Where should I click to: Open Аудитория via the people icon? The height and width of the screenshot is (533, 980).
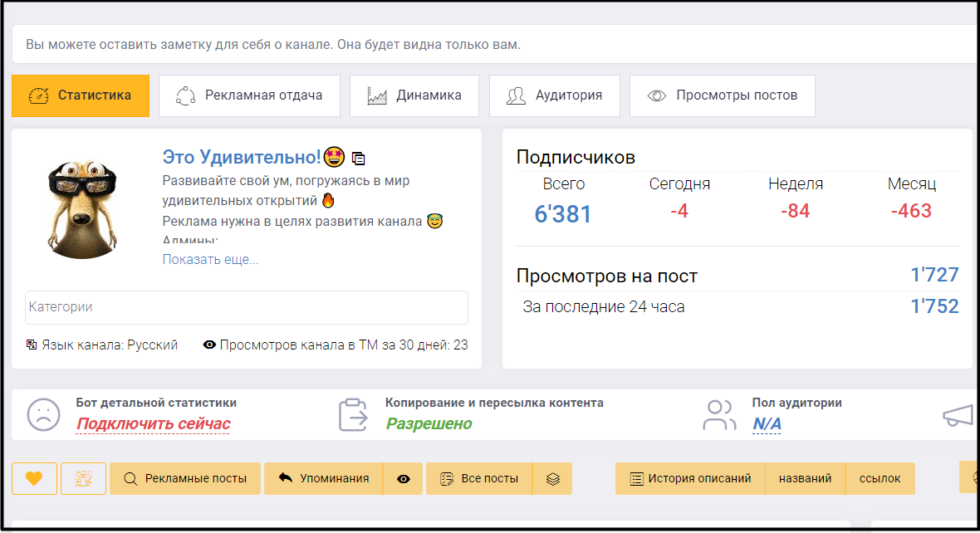tap(517, 95)
